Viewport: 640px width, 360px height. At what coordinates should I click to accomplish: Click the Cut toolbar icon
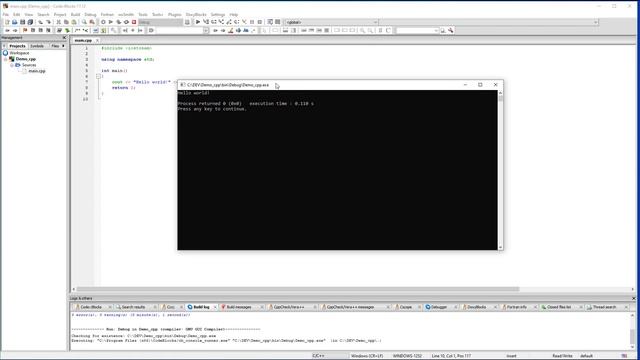58,22
